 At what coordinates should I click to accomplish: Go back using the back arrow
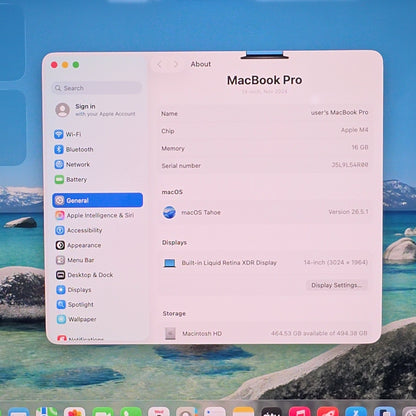coord(159,64)
